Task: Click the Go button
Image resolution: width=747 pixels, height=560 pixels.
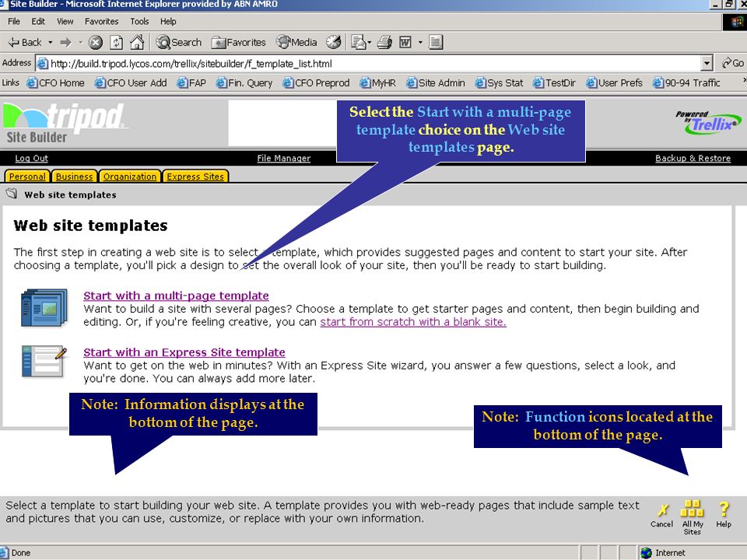Action: pyautogui.click(x=733, y=63)
